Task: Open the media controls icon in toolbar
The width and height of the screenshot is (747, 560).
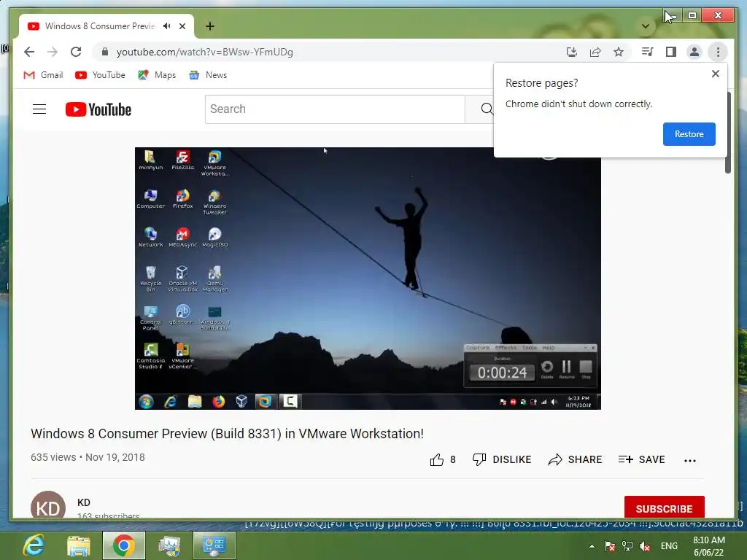Action: click(648, 52)
